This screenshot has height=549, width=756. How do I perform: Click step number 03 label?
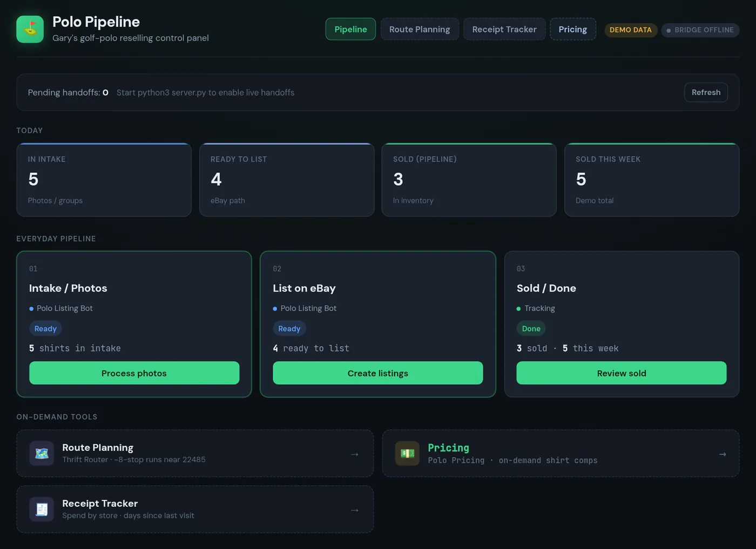(521, 269)
